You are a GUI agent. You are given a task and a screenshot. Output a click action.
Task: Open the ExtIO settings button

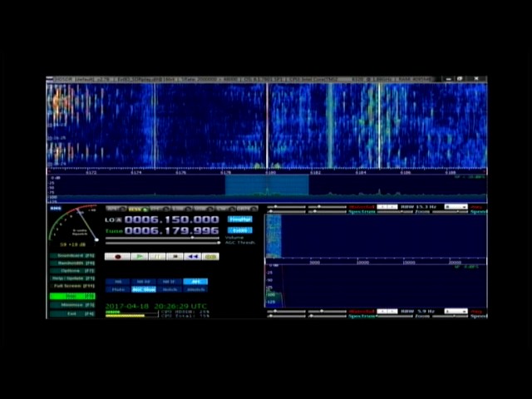pos(240,230)
